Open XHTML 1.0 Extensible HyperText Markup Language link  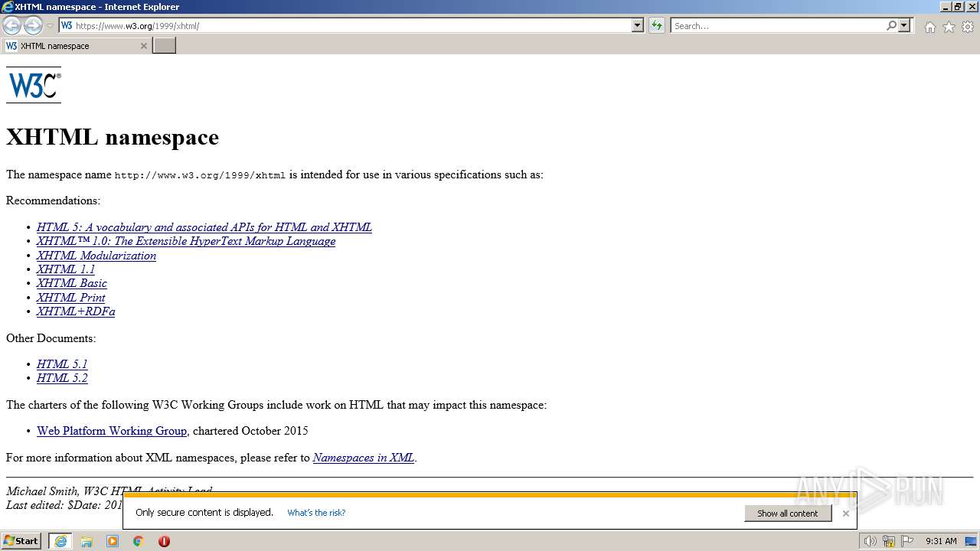point(186,241)
